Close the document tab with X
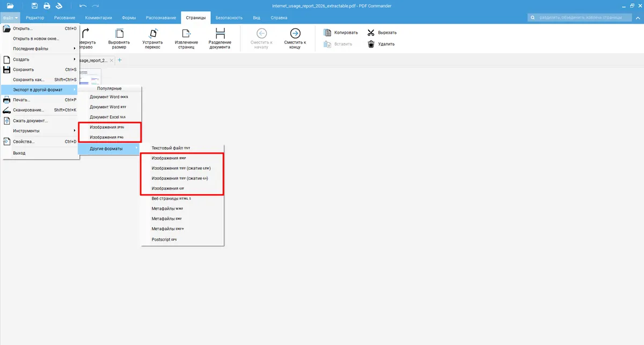The width and height of the screenshot is (644, 345). coord(113,60)
